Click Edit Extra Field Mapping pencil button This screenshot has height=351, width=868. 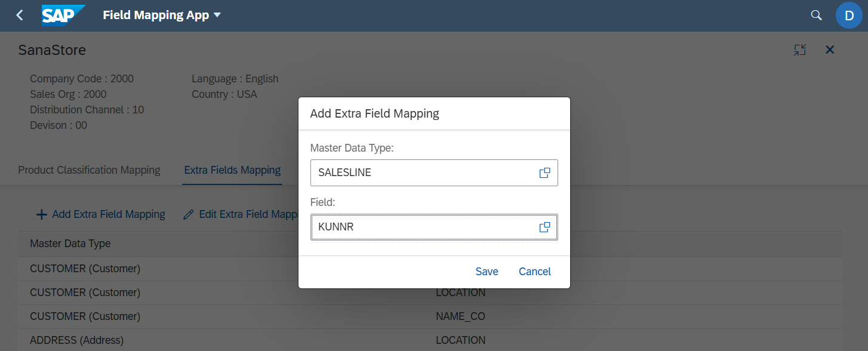pyautogui.click(x=240, y=214)
